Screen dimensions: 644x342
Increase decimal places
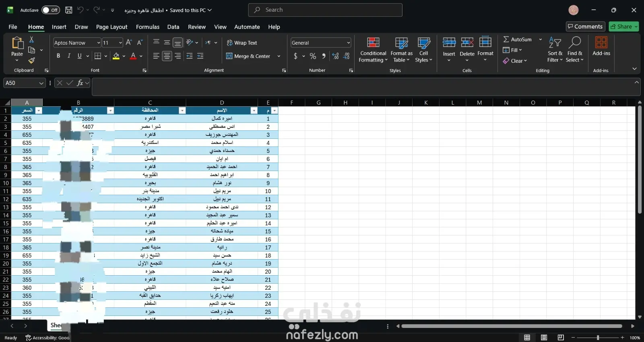pos(335,56)
